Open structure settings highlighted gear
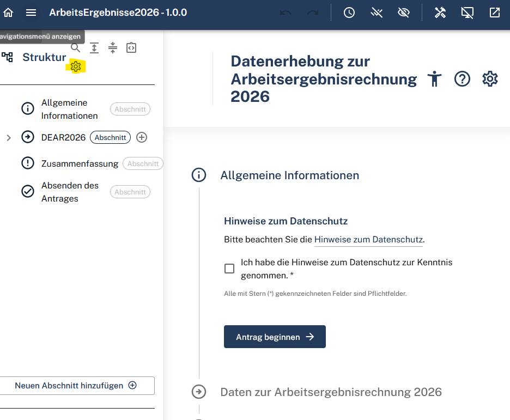Screen dimensions: 510x420 click(76, 66)
